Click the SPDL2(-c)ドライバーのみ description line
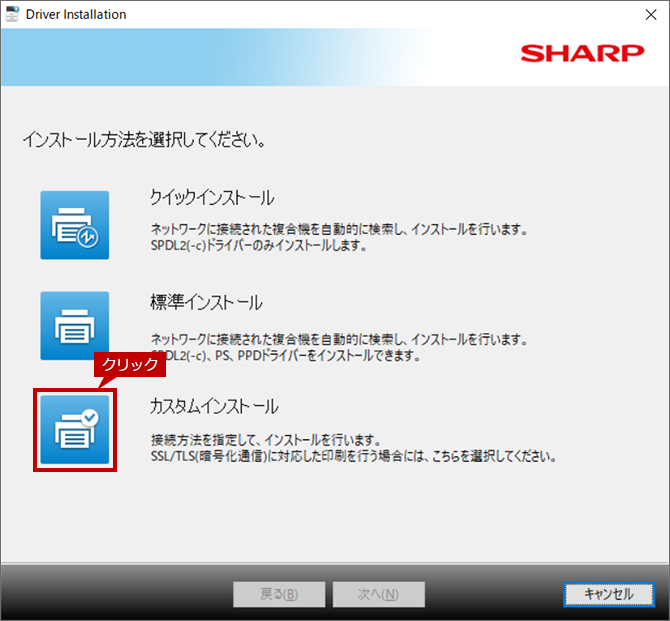Screen dimensions: 670x621 259,245
